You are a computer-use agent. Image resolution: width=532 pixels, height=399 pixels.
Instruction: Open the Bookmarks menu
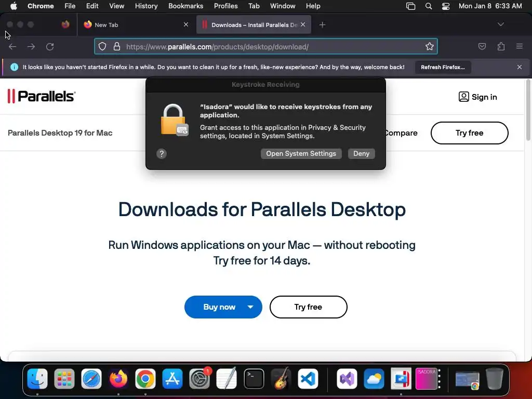click(185, 6)
